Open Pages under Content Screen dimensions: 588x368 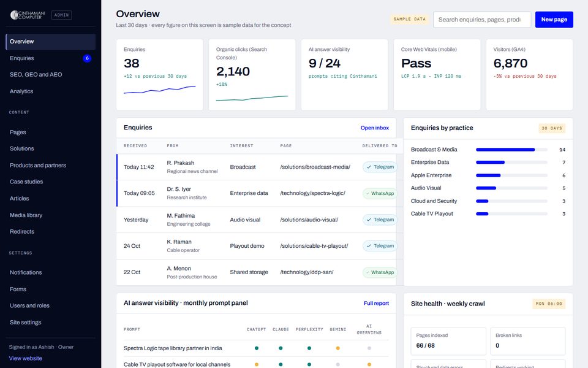[51, 132]
